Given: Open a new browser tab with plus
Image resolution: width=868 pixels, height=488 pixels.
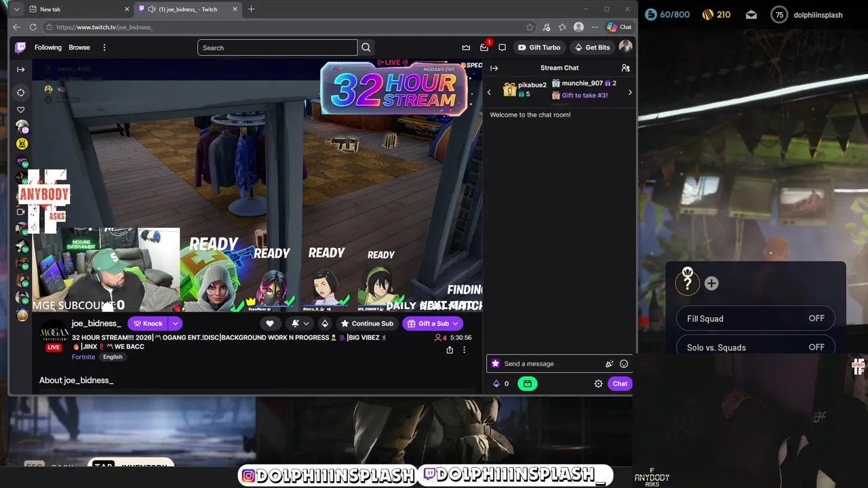Looking at the screenshot, I should click(251, 9).
